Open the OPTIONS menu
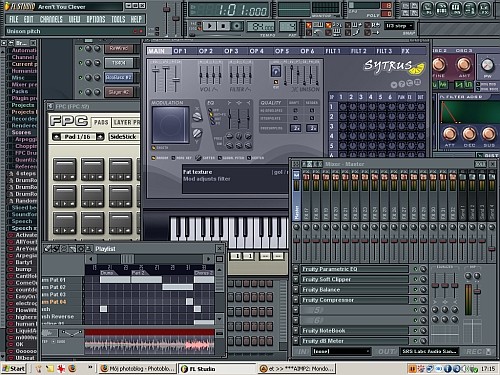 [x=96, y=19]
